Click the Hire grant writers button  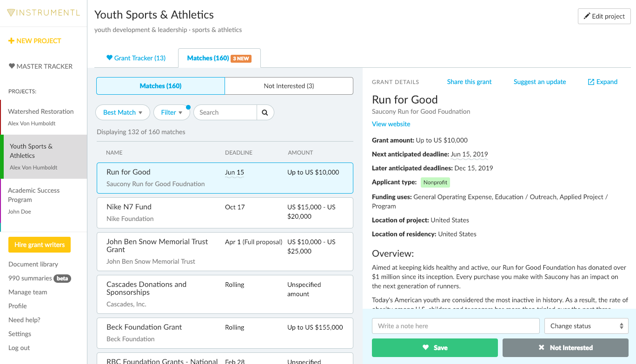click(40, 245)
